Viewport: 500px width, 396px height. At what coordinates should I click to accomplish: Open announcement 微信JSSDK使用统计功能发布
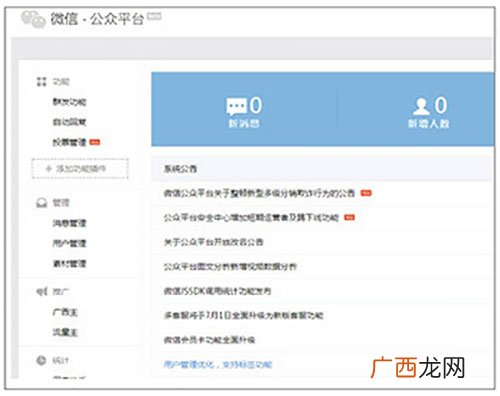point(217,291)
